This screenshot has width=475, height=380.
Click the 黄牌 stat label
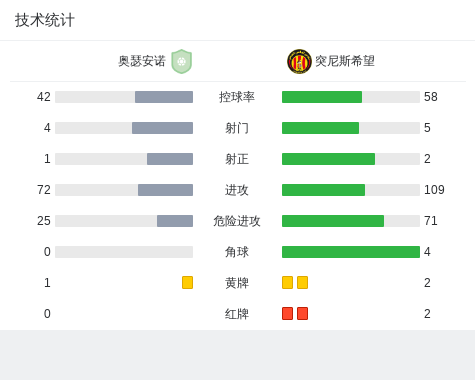coord(237,283)
